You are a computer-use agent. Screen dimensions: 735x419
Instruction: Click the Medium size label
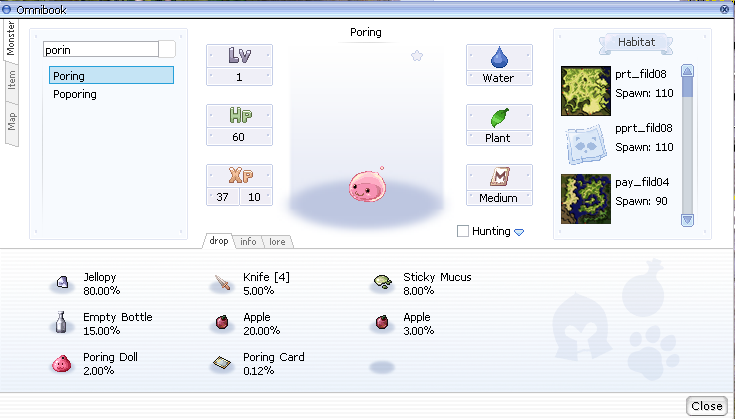click(x=498, y=198)
